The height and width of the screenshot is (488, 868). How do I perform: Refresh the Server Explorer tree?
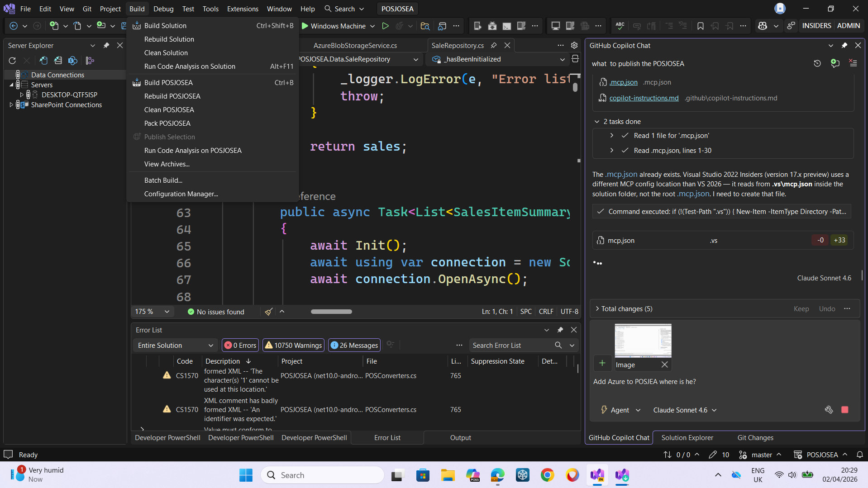point(12,61)
